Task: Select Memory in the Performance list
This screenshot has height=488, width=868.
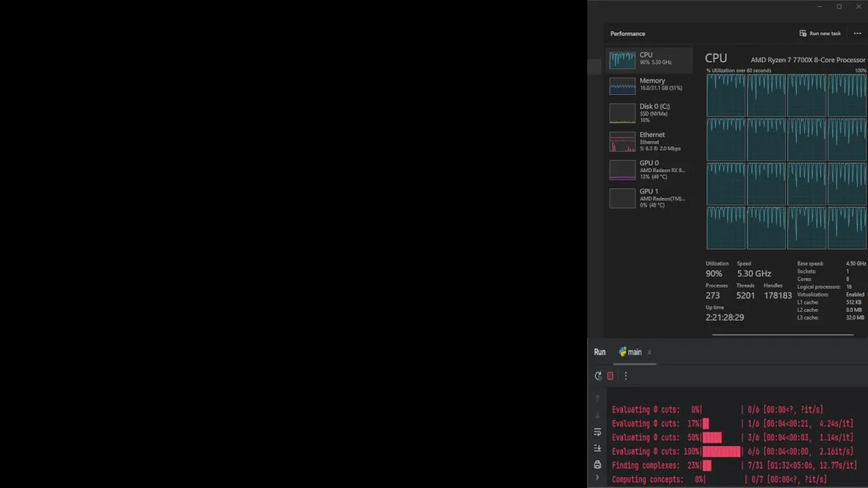Action: click(650, 85)
